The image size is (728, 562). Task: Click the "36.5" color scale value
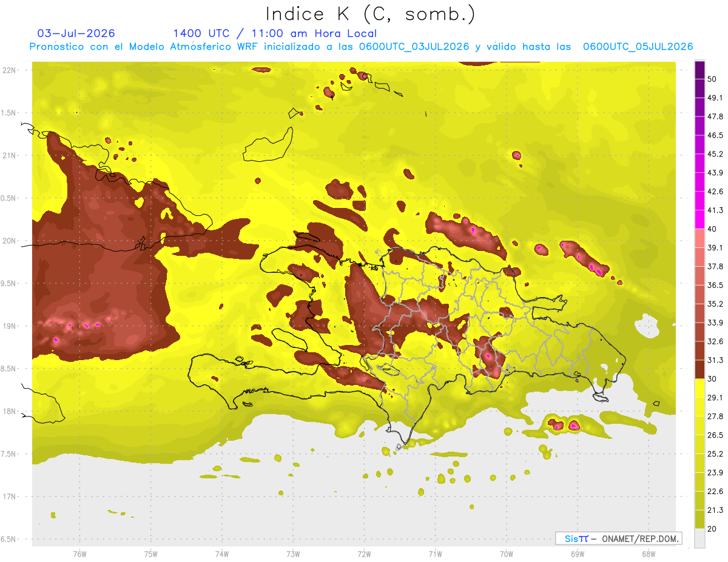pos(715,285)
